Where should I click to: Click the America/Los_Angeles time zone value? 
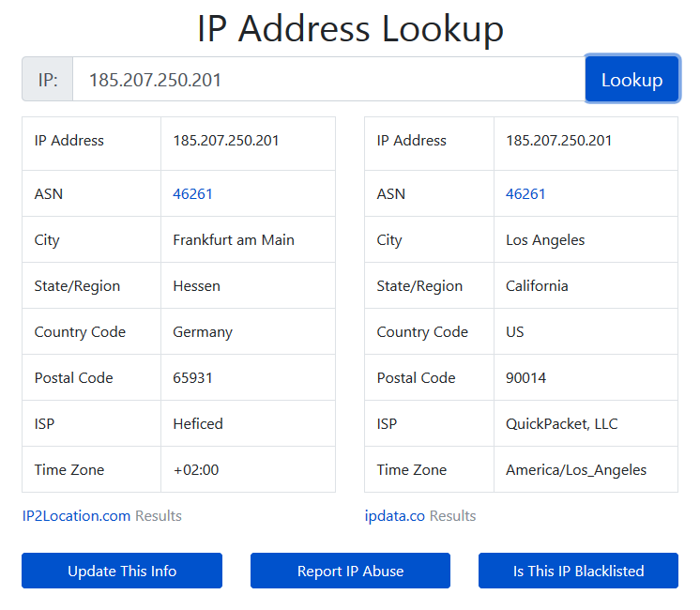[576, 470]
